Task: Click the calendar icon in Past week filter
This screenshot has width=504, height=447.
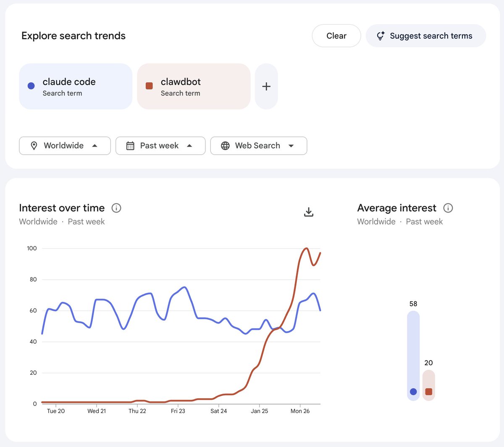Action: click(131, 145)
